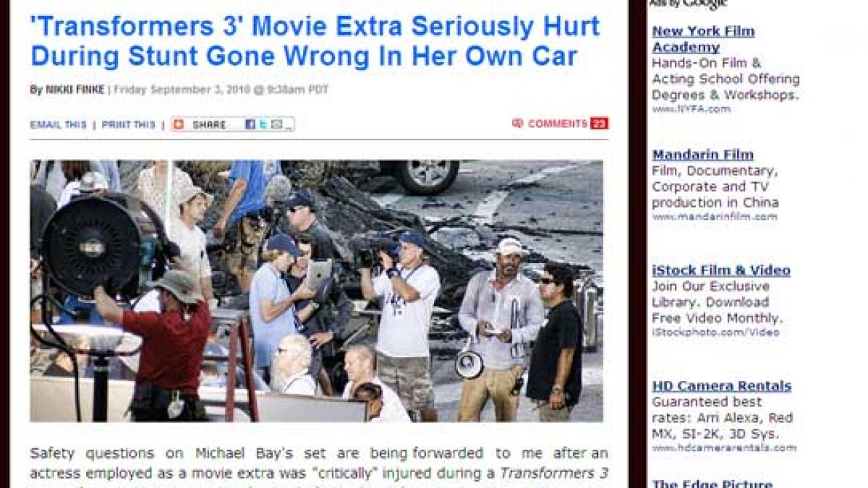The image size is (868, 488).
Task: Open the article headline about Transformers 3
Action: (x=315, y=40)
